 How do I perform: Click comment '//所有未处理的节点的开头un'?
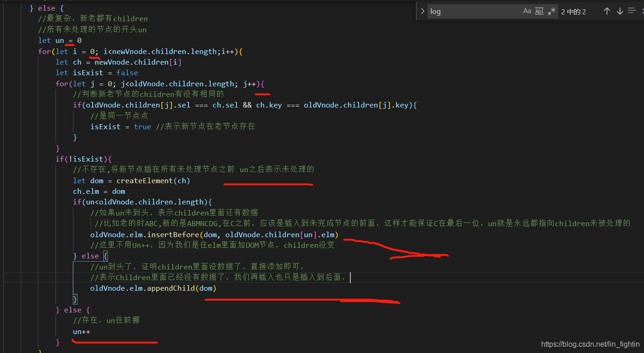92,30
